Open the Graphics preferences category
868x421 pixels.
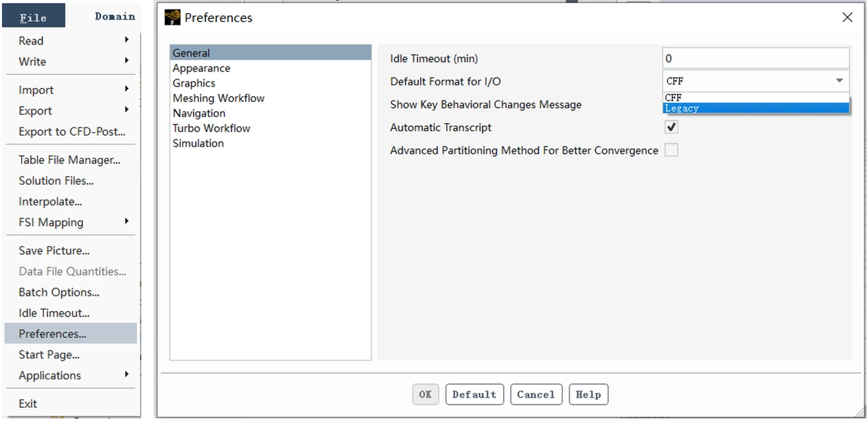[x=194, y=83]
